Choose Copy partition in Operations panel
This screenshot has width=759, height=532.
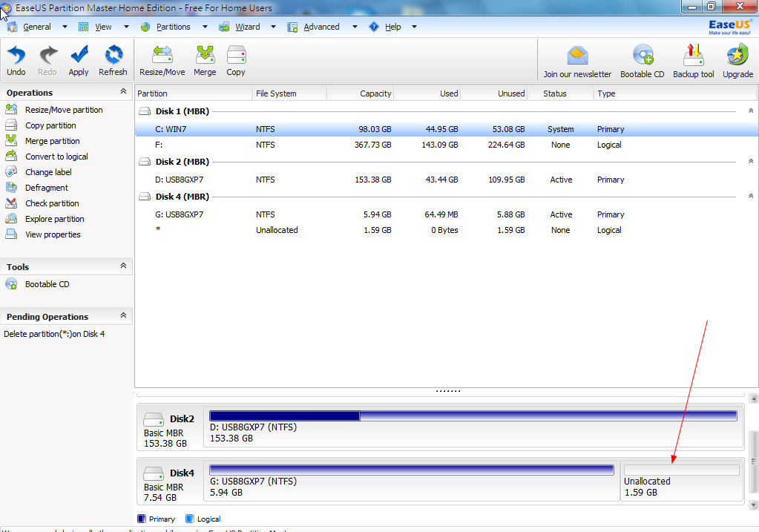50,125
